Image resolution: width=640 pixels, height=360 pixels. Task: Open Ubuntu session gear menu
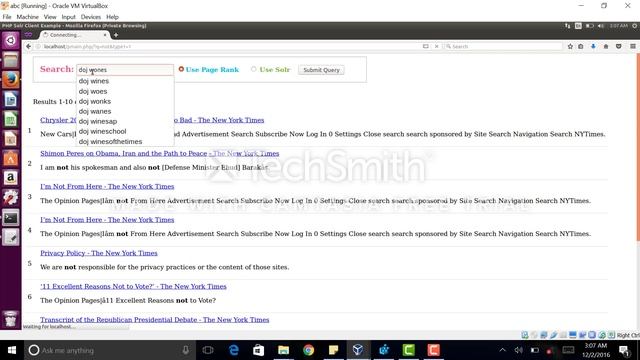pos(635,26)
